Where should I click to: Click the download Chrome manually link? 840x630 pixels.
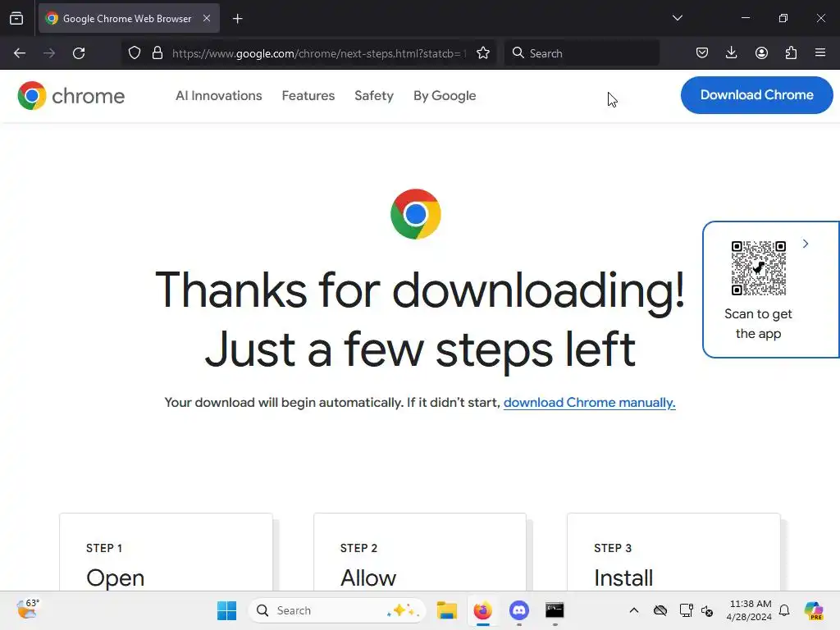pyautogui.click(x=589, y=402)
